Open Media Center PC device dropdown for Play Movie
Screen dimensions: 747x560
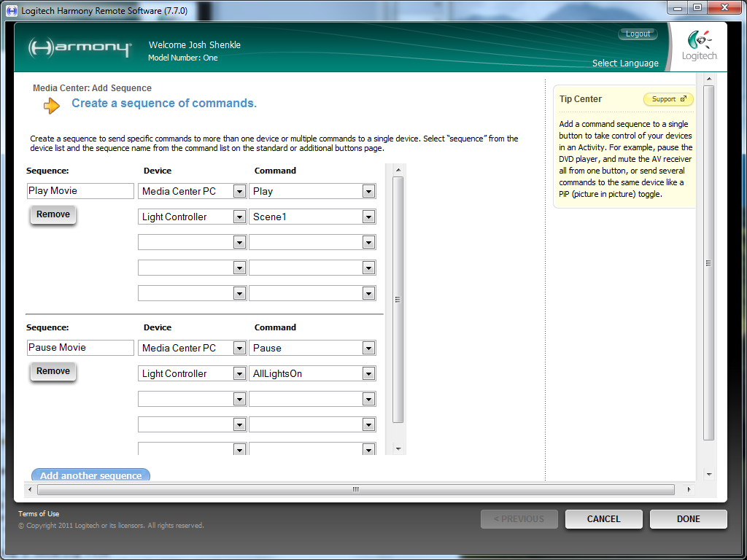coord(192,192)
